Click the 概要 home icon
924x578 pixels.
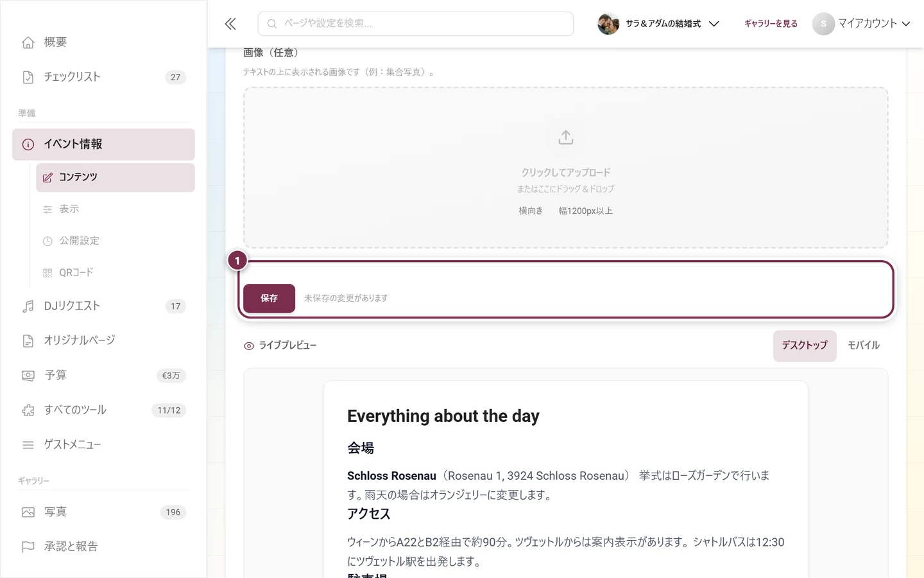pos(28,42)
